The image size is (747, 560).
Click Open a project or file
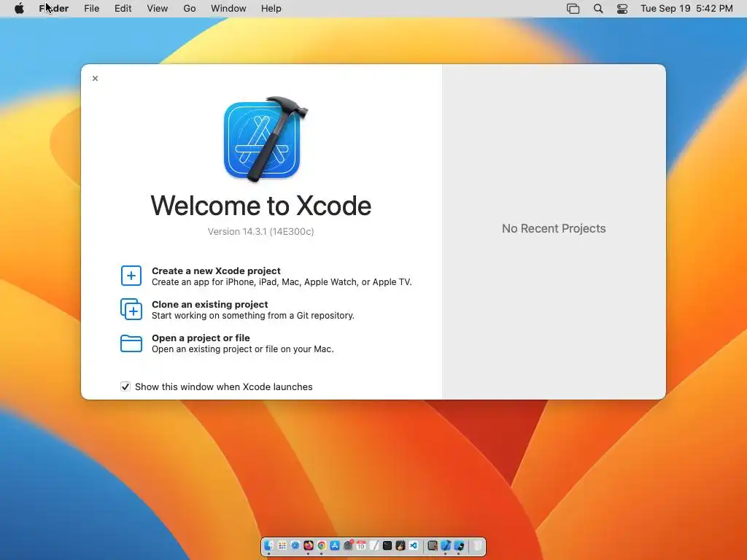201,338
